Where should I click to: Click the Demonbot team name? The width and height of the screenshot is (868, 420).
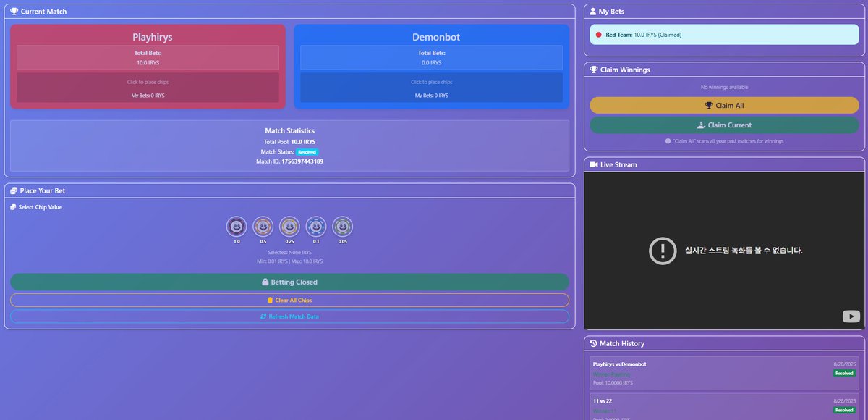click(436, 37)
